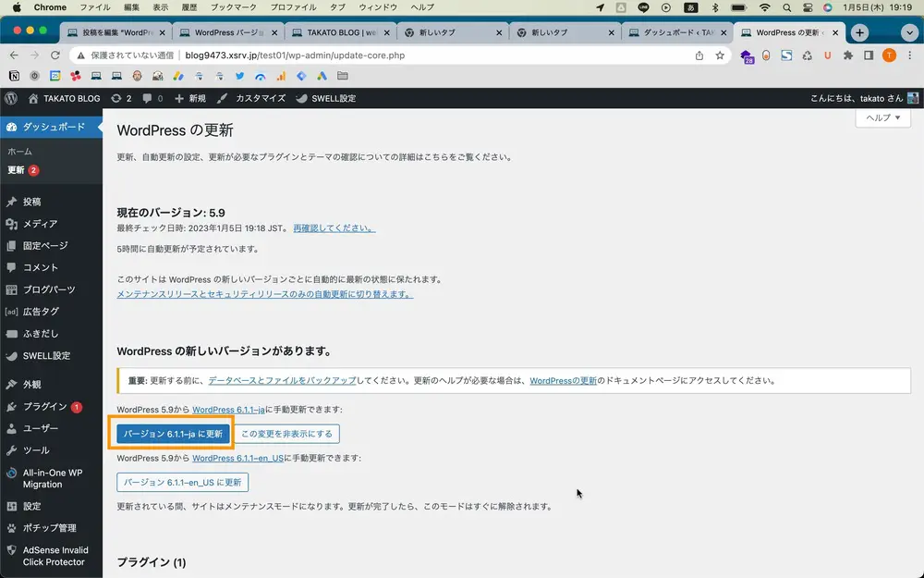Open the updates counter showing 2

(121, 99)
